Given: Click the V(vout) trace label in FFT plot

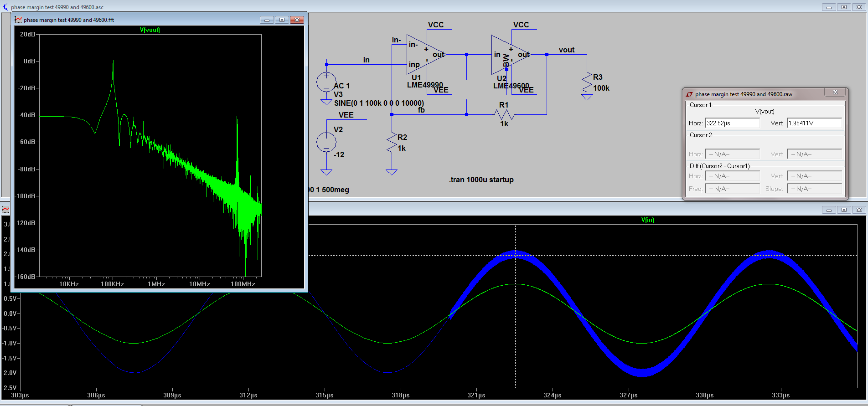Looking at the screenshot, I should [x=150, y=30].
